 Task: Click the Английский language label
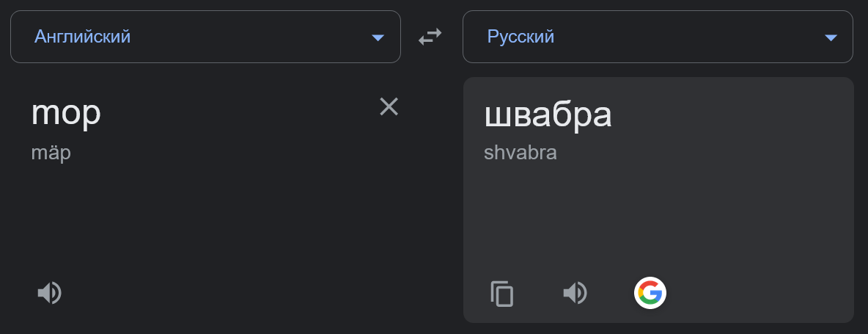[82, 36]
